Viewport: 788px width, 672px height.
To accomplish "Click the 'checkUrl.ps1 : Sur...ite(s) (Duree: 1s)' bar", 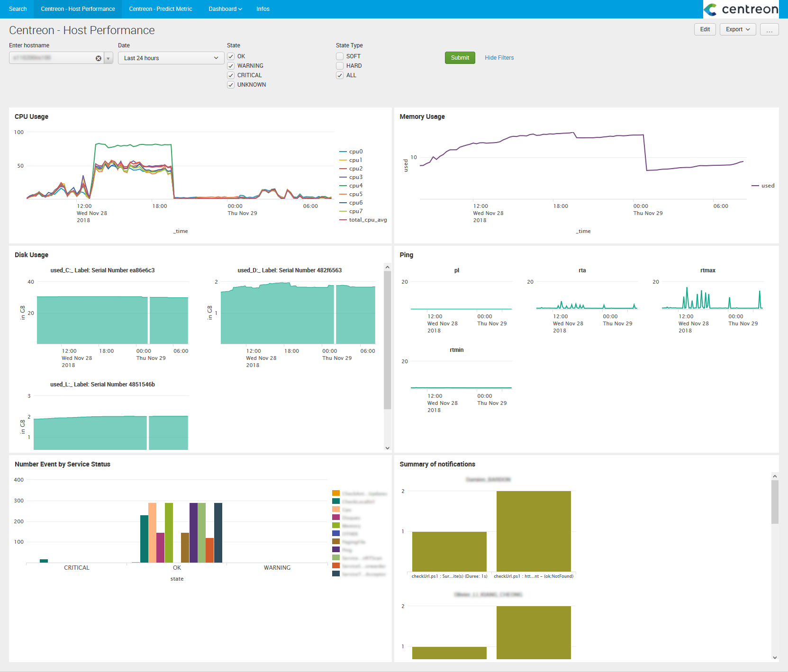I will click(449, 552).
